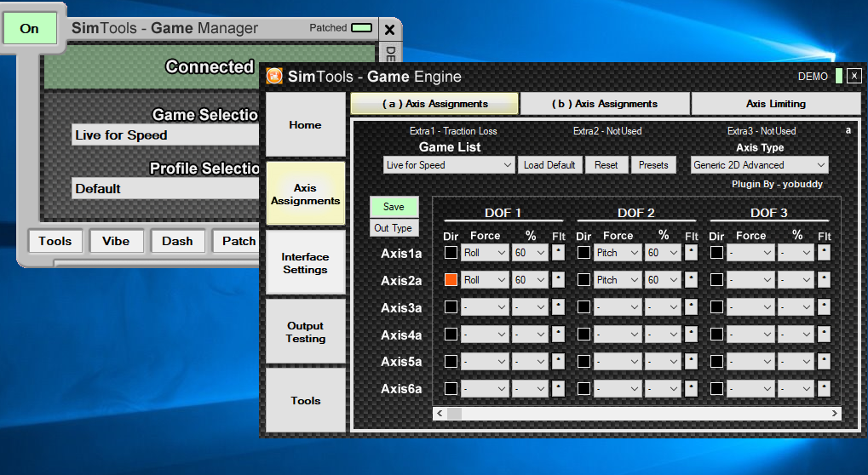Toggle Axis3a DOF 1 Dir checkbox
Screen dimensions: 868x475
[x=451, y=307]
